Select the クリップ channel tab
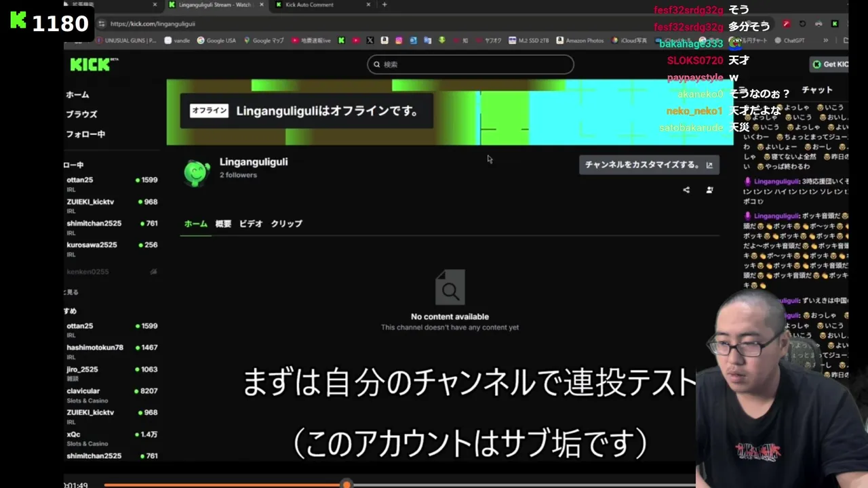The width and height of the screenshot is (868, 488). pos(287,224)
